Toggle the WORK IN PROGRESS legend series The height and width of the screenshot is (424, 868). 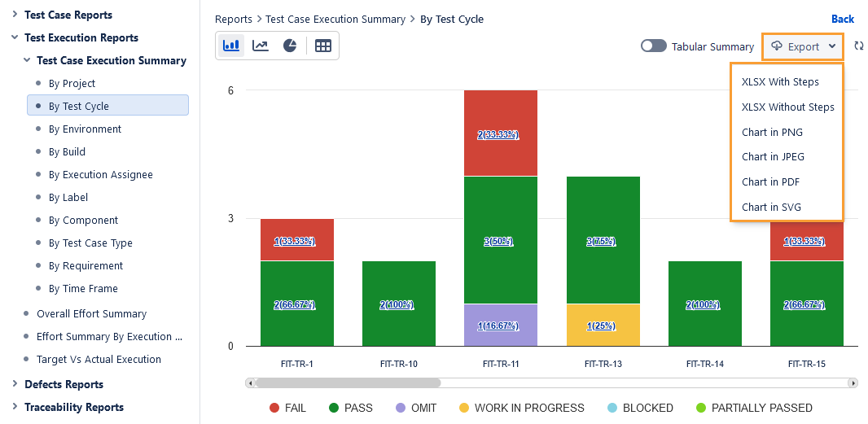521,408
